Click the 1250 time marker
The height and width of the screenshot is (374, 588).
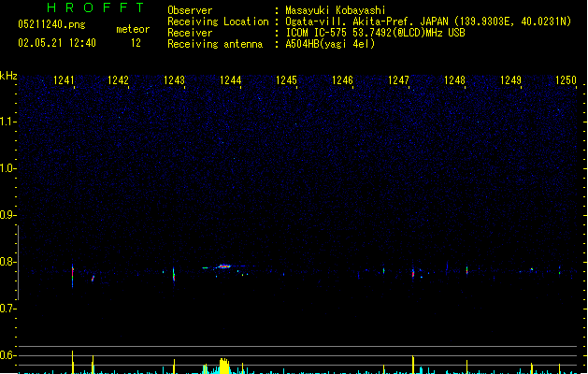click(566, 80)
